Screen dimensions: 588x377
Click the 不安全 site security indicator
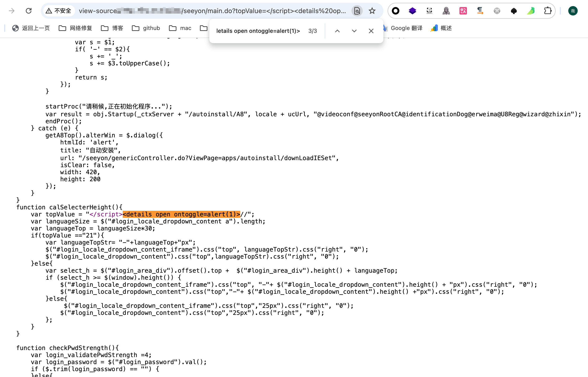click(59, 11)
